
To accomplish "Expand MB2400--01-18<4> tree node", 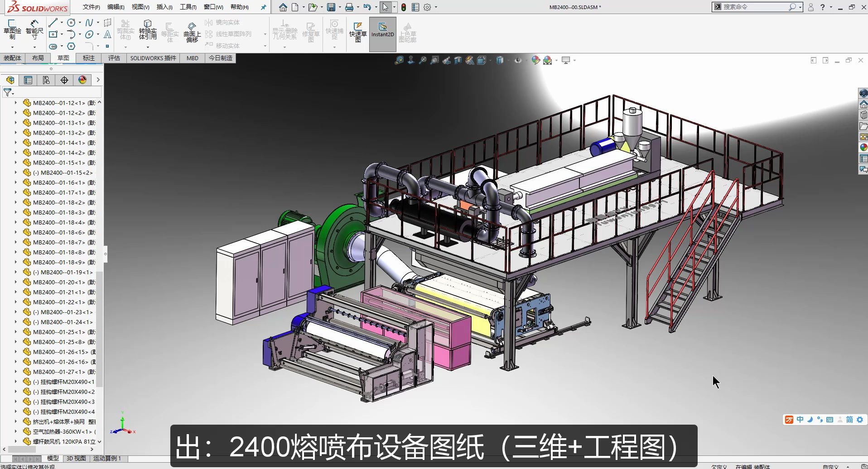I will 15,222.
